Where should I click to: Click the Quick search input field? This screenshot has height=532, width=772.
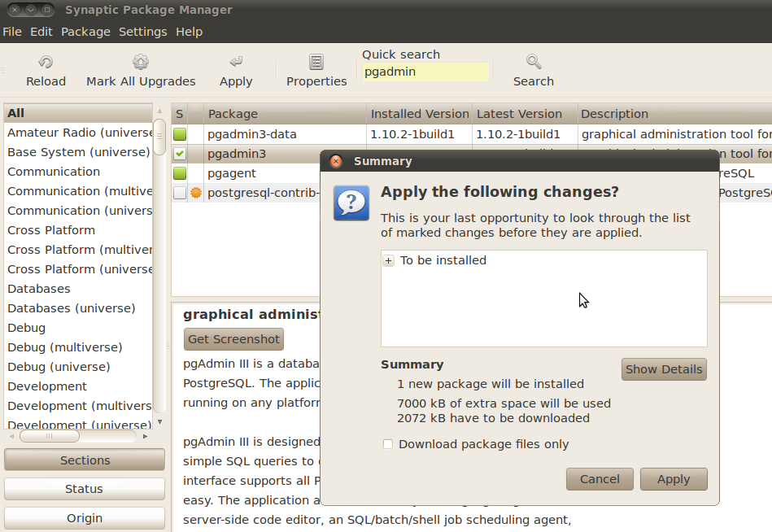[x=425, y=72]
